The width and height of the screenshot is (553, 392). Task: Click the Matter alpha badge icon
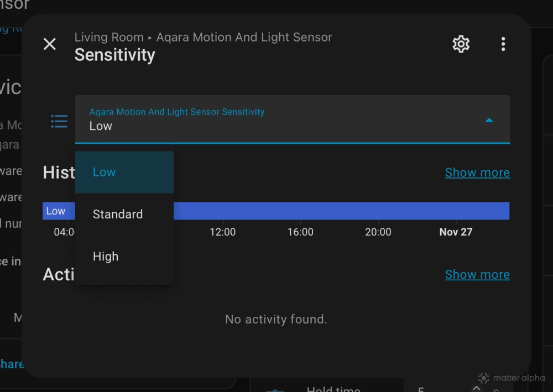tap(483, 378)
